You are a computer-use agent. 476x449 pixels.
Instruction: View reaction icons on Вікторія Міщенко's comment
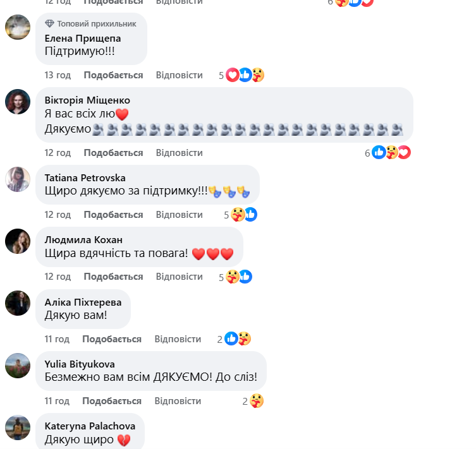(x=388, y=152)
